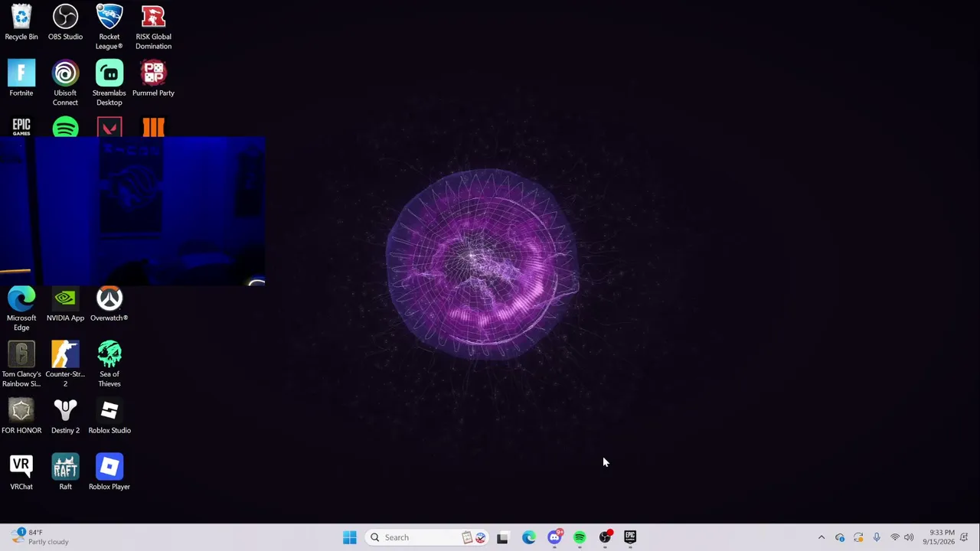Click Tom Clancy's Rainbow Six desktop icon
This screenshot has height=551, width=980.
point(21,365)
